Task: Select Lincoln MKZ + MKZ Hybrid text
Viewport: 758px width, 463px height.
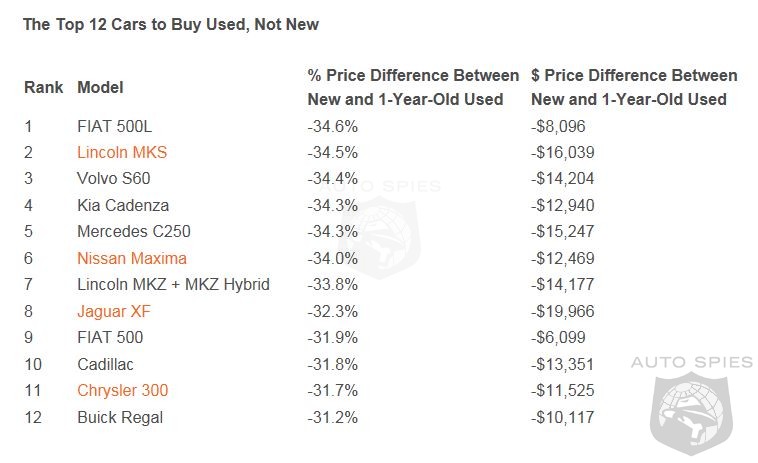Action: 173,285
